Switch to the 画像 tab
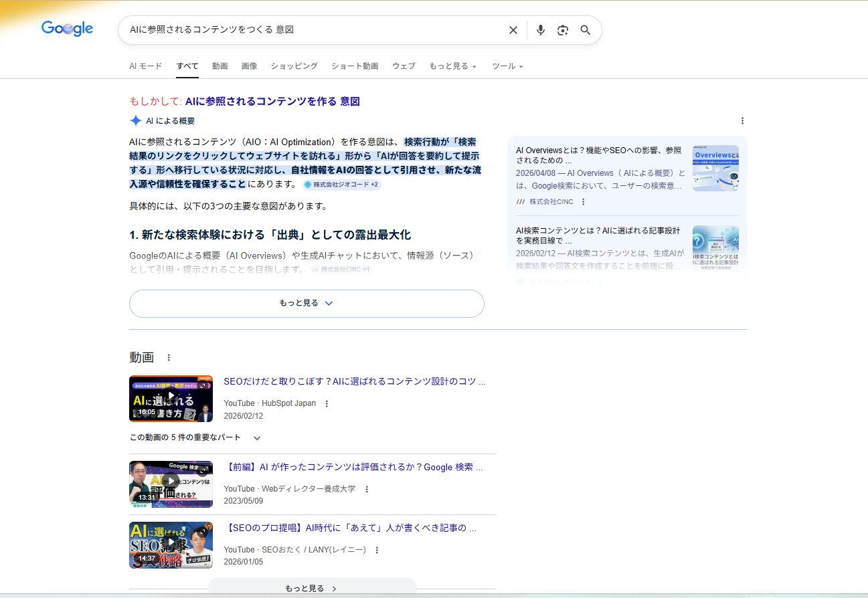This screenshot has width=868, height=598. (x=249, y=66)
